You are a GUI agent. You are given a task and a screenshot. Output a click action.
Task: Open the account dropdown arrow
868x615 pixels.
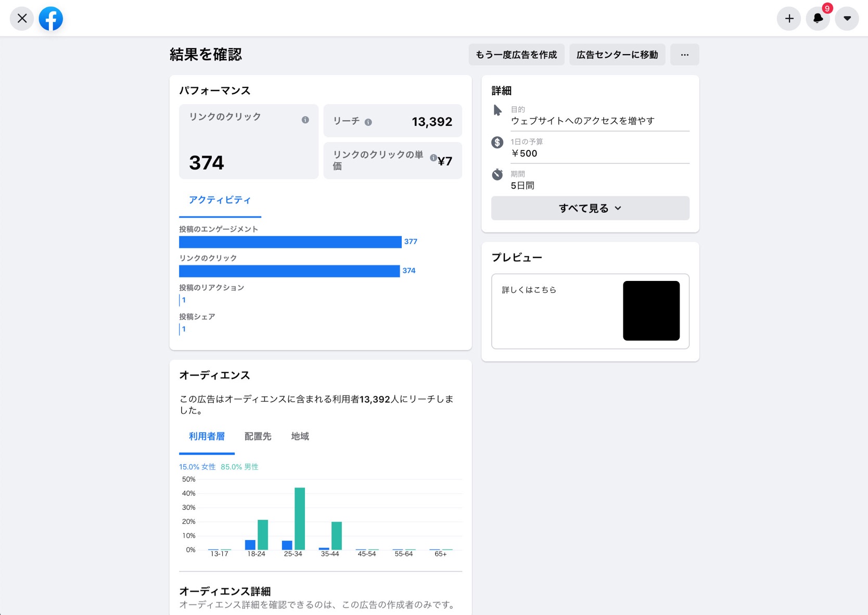847,19
